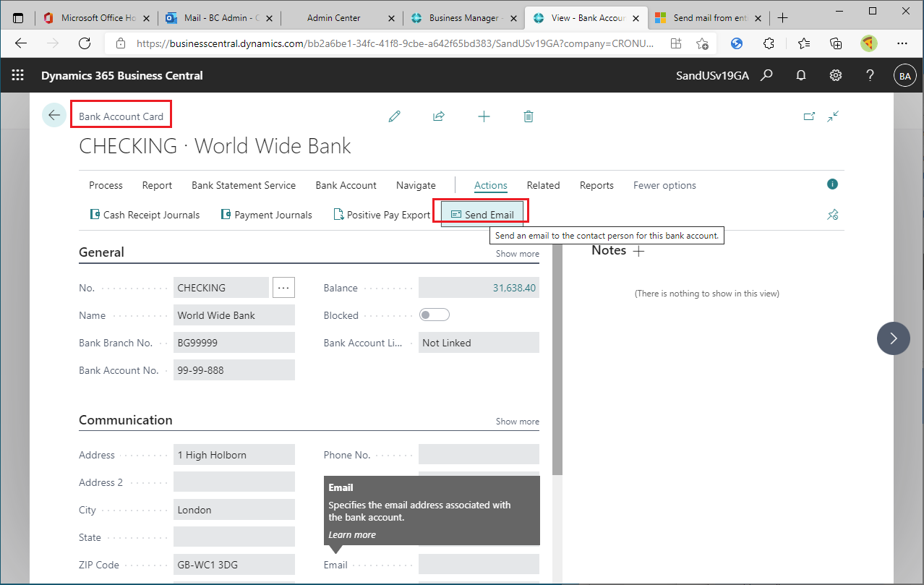The image size is (924, 585).
Task: Click the Learn more link in Email tooltip
Action: point(352,534)
